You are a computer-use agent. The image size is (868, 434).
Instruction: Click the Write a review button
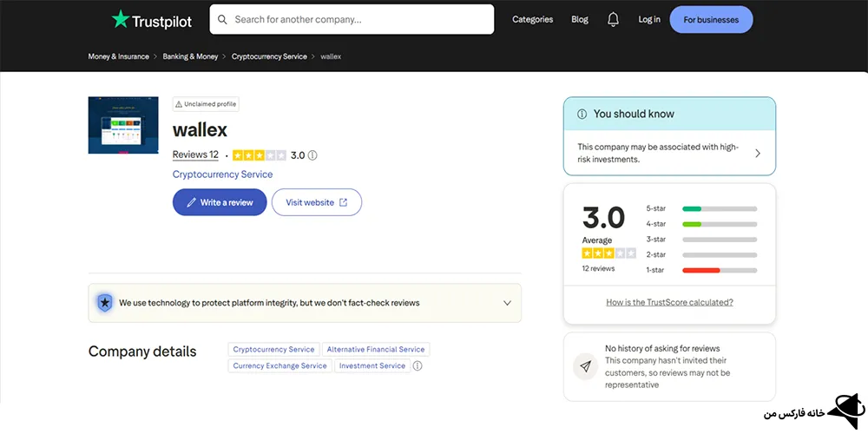[220, 202]
